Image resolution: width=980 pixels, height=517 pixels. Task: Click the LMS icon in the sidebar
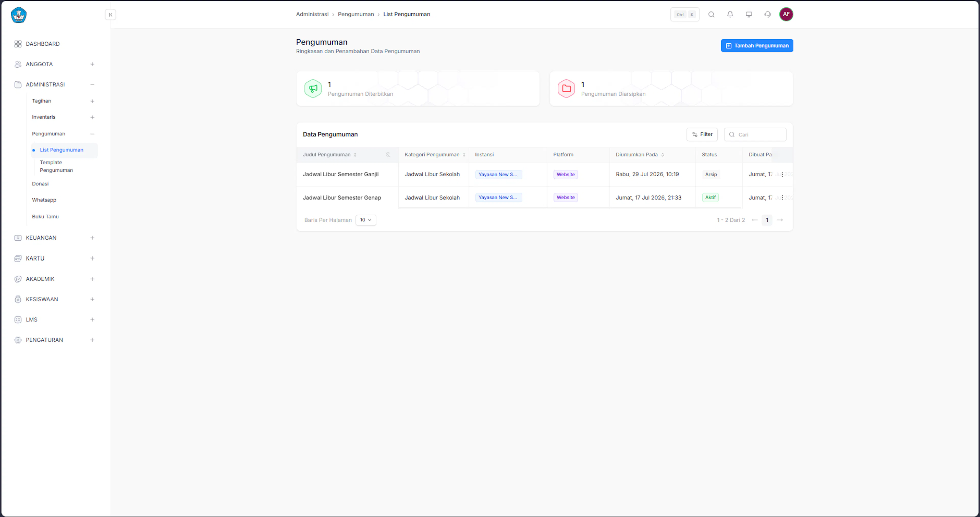coord(18,319)
